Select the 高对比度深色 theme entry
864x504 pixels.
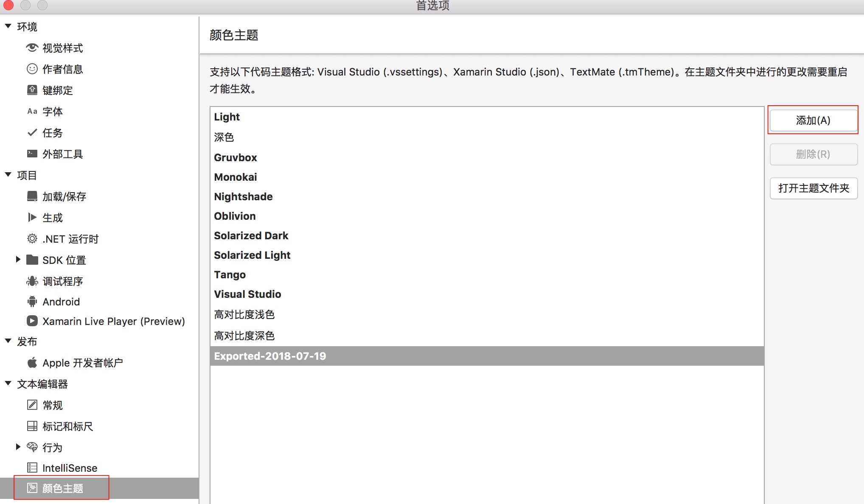(244, 336)
